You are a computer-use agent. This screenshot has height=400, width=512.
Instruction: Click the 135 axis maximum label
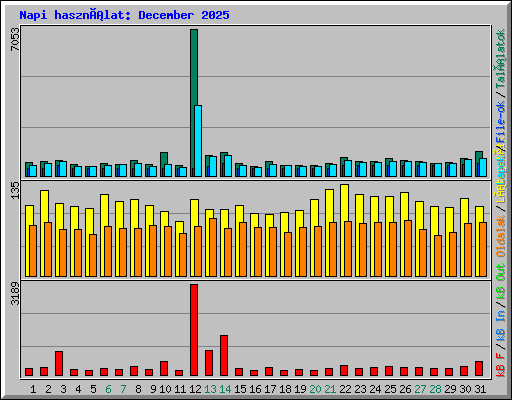click(15, 190)
